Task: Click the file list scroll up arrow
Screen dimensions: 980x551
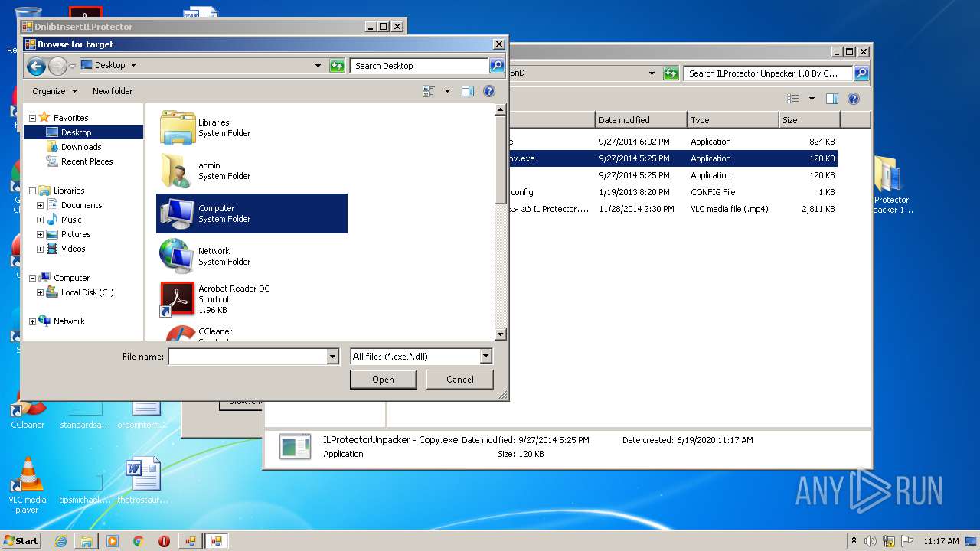Action: point(501,109)
